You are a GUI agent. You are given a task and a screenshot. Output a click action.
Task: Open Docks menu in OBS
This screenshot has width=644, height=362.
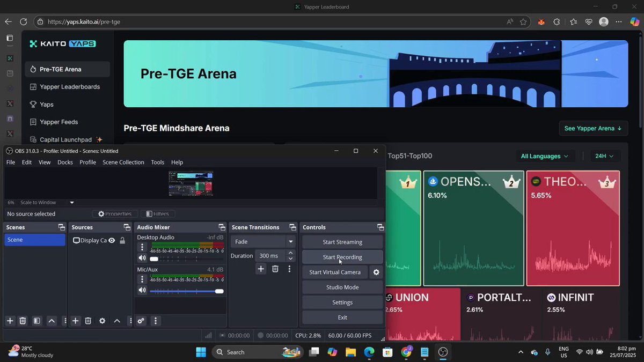click(x=65, y=162)
